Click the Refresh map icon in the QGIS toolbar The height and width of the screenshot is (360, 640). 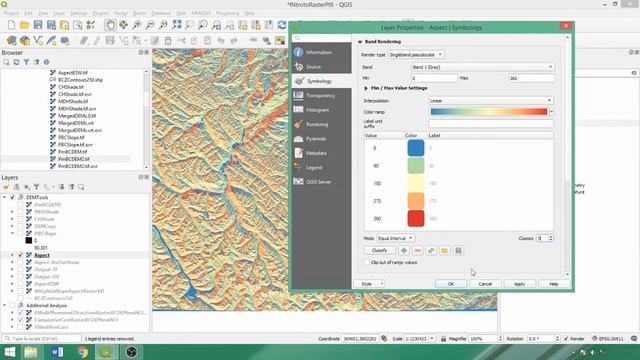(x=282, y=25)
